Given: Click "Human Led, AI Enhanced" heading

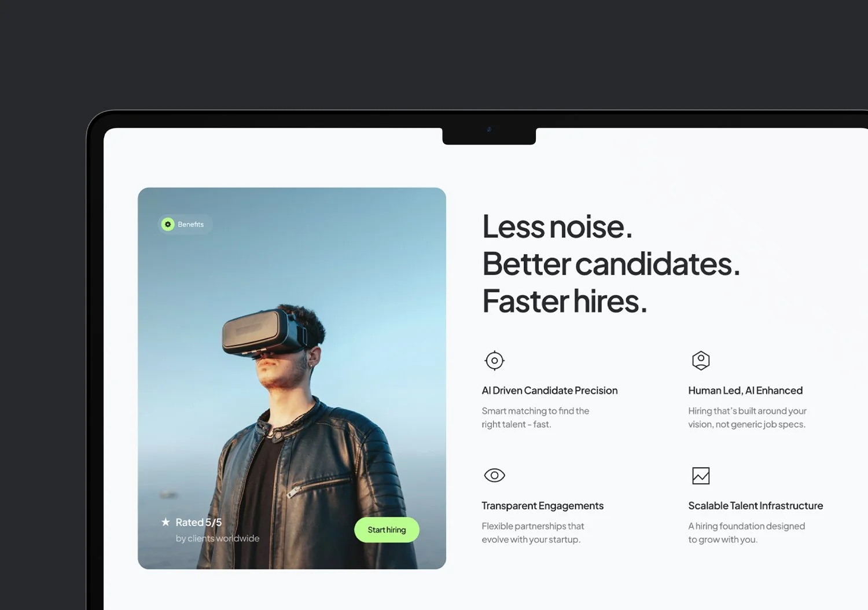Looking at the screenshot, I should coord(745,391).
